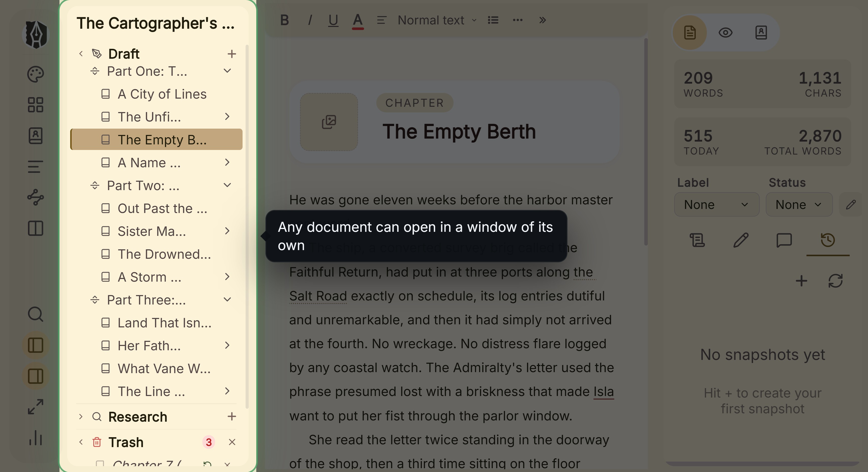868x472 pixels.
Task: Click the editor vertical scrollbar
Action: (x=646, y=142)
